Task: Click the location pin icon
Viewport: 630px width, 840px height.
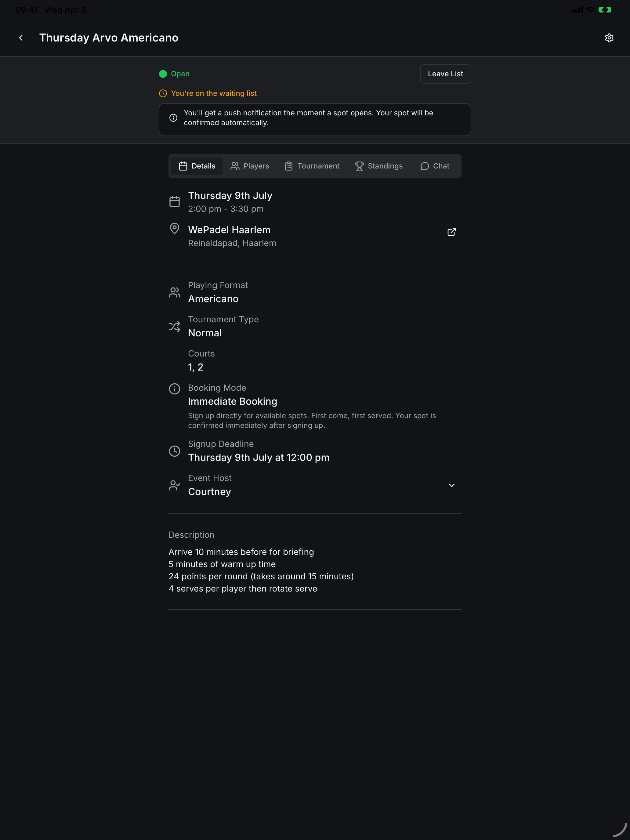Action: pyautogui.click(x=174, y=229)
